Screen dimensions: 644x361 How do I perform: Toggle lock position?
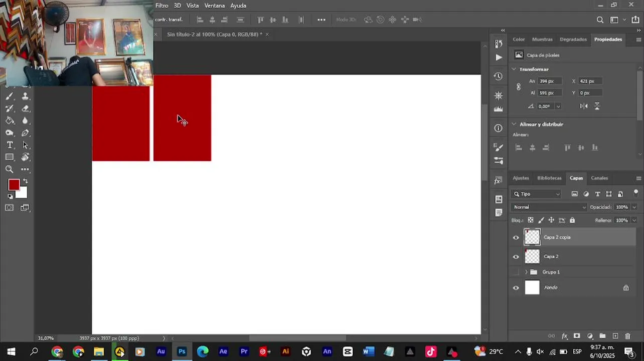click(551, 220)
